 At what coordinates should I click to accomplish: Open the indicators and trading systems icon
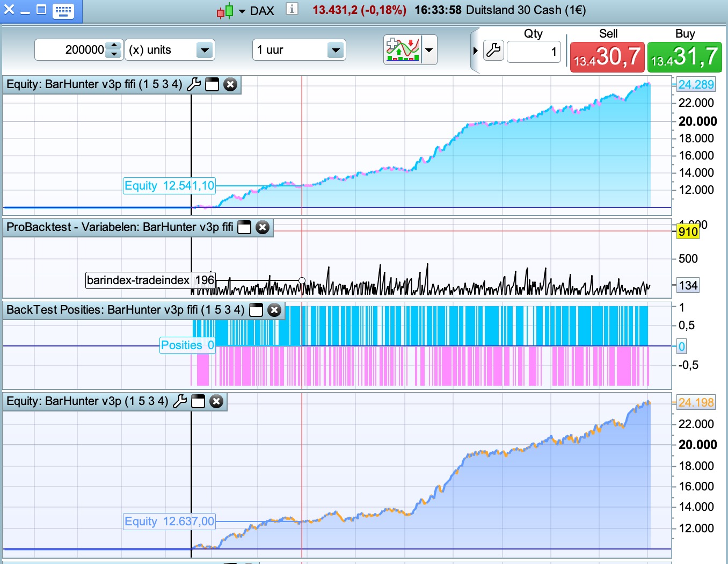click(x=403, y=50)
